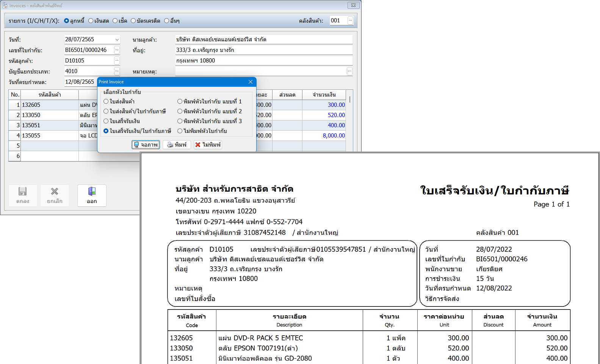Image resolution: width=600 pixels, height=364 pixels.
Task: Select the เงินสด payment radio option
Action: (91, 21)
